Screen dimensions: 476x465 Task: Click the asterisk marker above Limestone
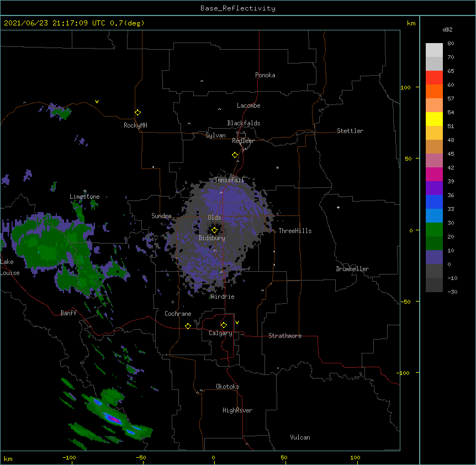[85, 191]
